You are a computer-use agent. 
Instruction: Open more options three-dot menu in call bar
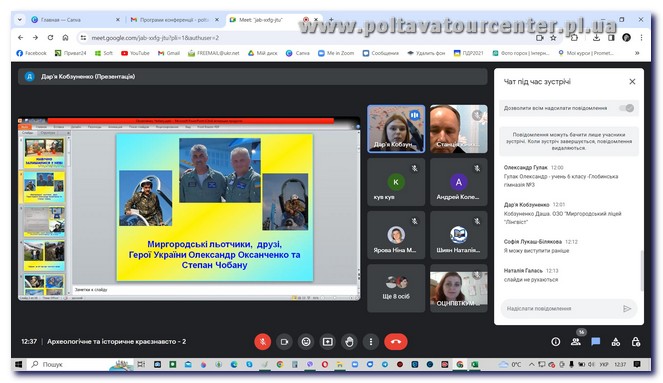(371, 342)
